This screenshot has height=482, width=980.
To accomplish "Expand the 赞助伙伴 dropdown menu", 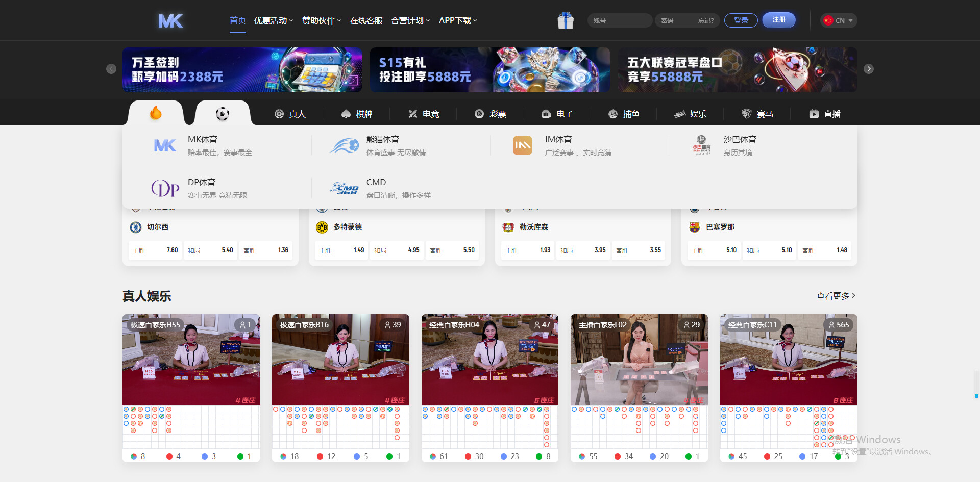I will click(x=321, y=21).
